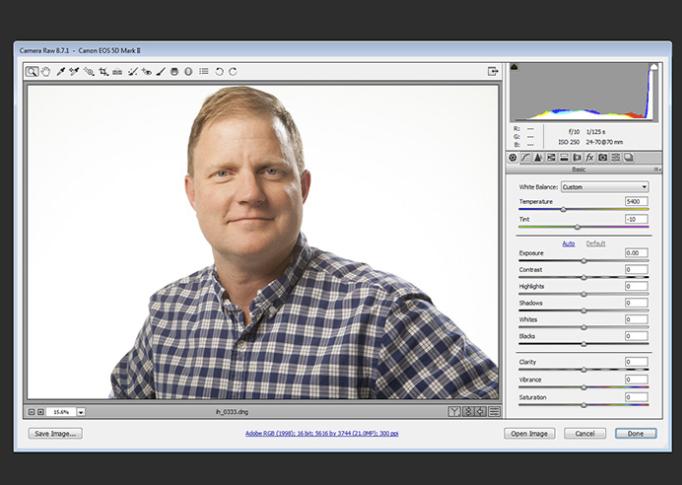Click the Save Image... button
Screen dimensions: 682x485
(55, 434)
